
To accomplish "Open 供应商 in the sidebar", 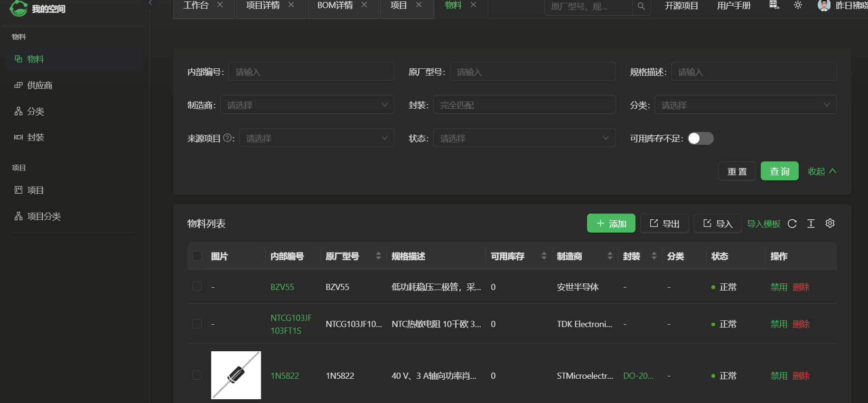I will tap(40, 85).
